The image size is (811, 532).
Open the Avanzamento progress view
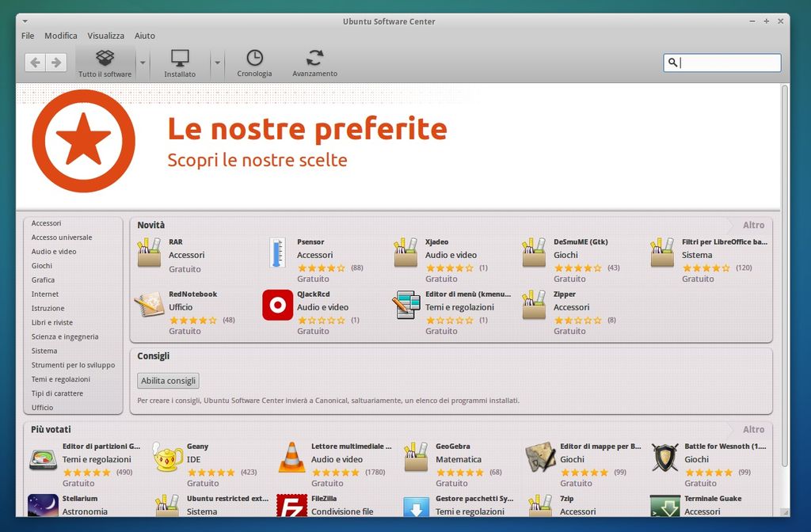(x=314, y=63)
